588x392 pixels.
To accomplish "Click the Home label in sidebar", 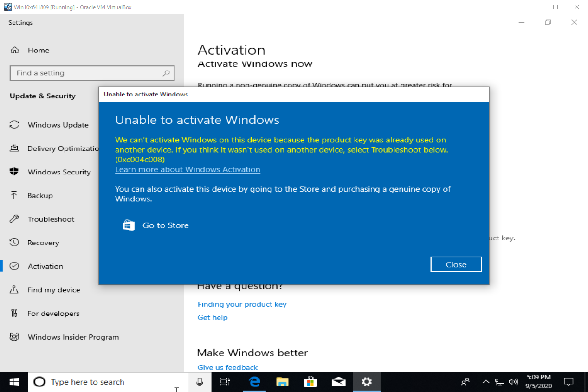I will pos(39,50).
